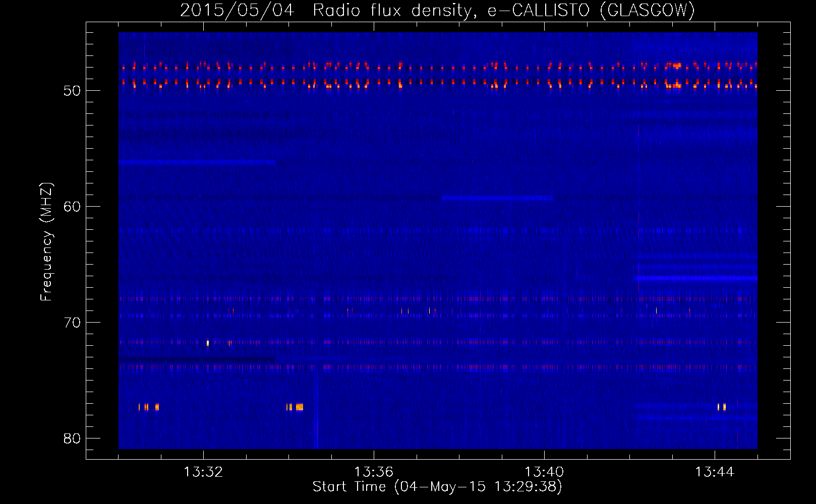Click the 'Start Time (04-May-15 13:29:38)' label
Screen dimensions: 816x504
tap(437, 487)
